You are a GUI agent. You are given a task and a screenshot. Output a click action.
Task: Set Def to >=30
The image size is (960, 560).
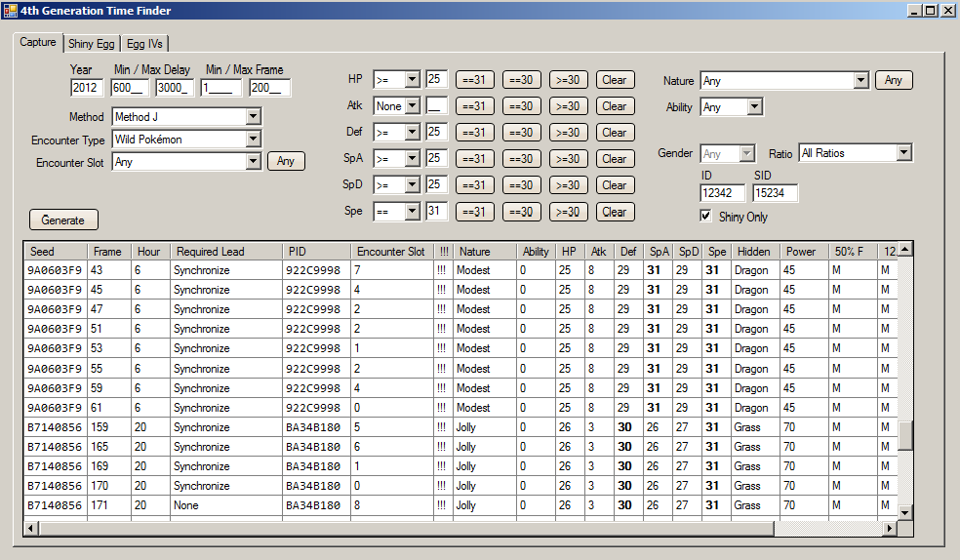click(x=568, y=133)
